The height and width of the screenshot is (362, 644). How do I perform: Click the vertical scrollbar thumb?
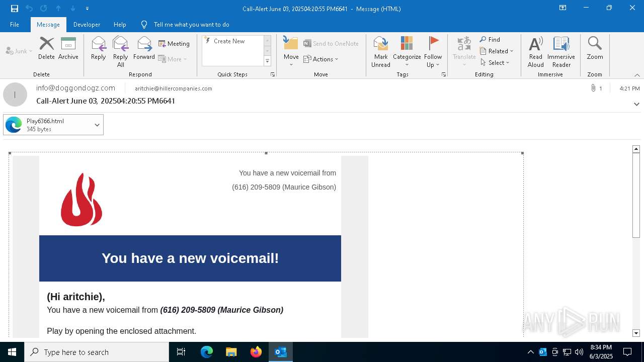[x=636, y=195]
